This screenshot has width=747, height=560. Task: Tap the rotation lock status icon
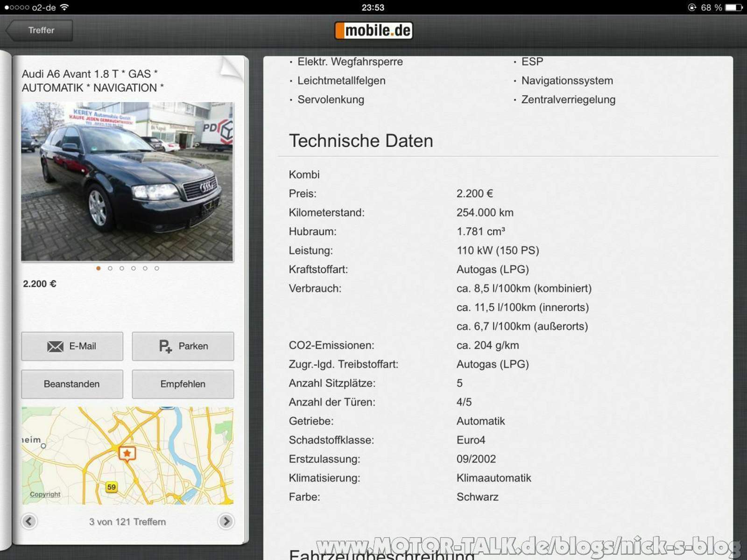pyautogui.click(x=692, y=7)
